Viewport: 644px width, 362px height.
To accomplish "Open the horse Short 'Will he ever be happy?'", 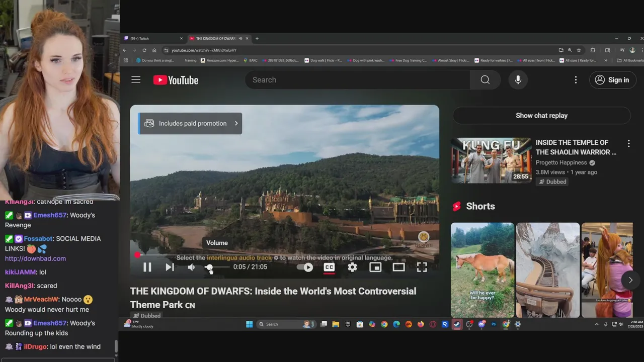I will pyautogui.click(x=482, y=270).
